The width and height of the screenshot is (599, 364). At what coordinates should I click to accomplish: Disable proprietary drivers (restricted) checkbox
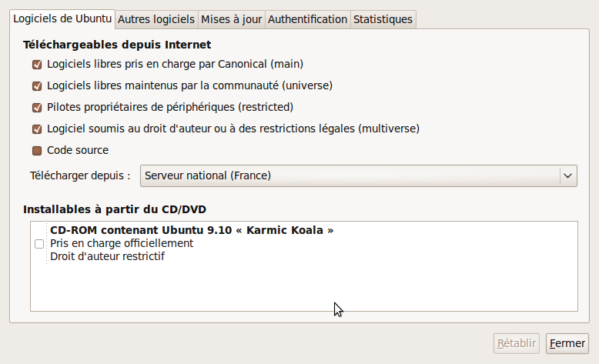tap(37, 108)
